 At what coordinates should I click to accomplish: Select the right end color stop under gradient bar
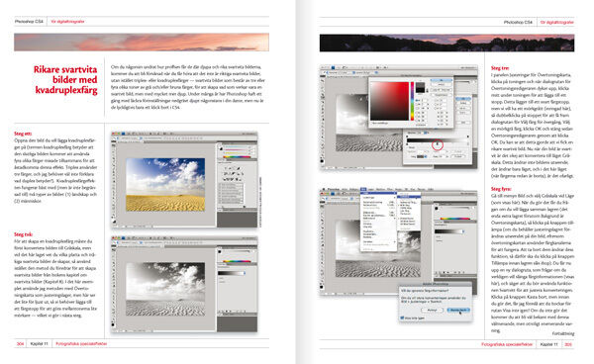pos(468,144)
